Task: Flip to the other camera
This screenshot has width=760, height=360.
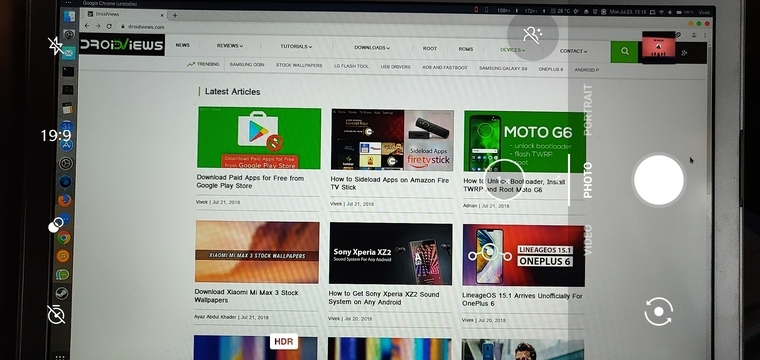Action: 659,312
